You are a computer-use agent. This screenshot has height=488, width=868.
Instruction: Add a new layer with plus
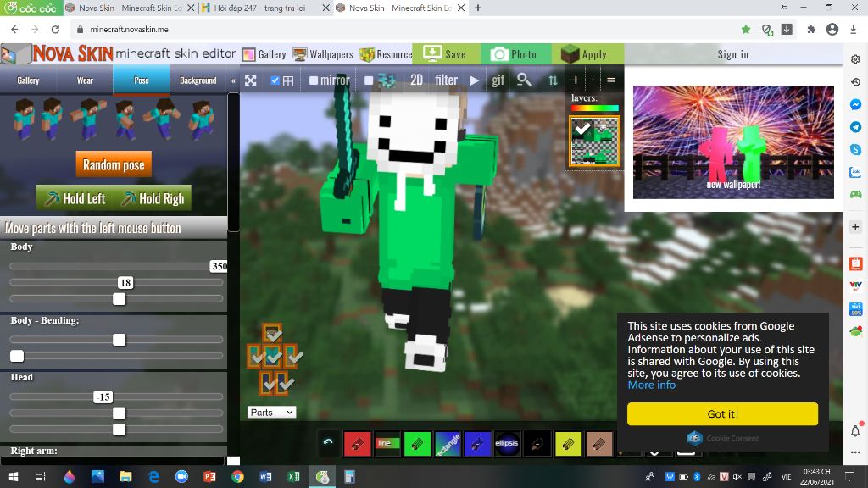tap(576, 80)
